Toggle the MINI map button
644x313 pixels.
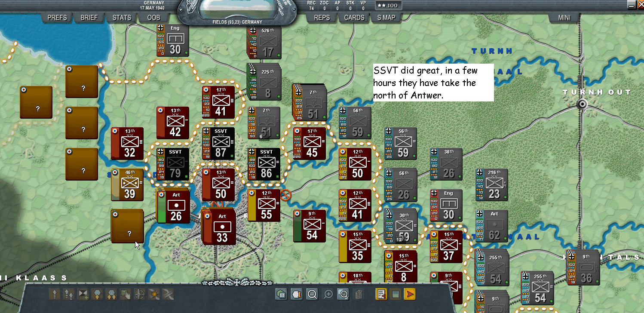[x=564, y=18]
